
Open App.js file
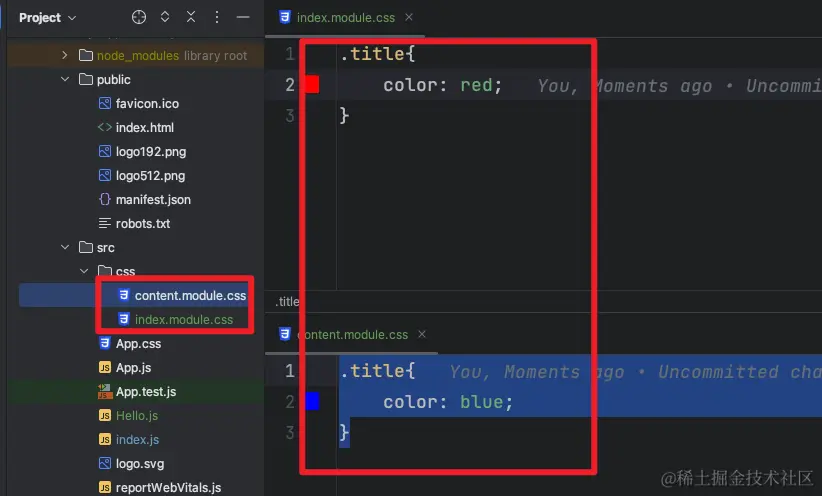[x=133, y=368]
